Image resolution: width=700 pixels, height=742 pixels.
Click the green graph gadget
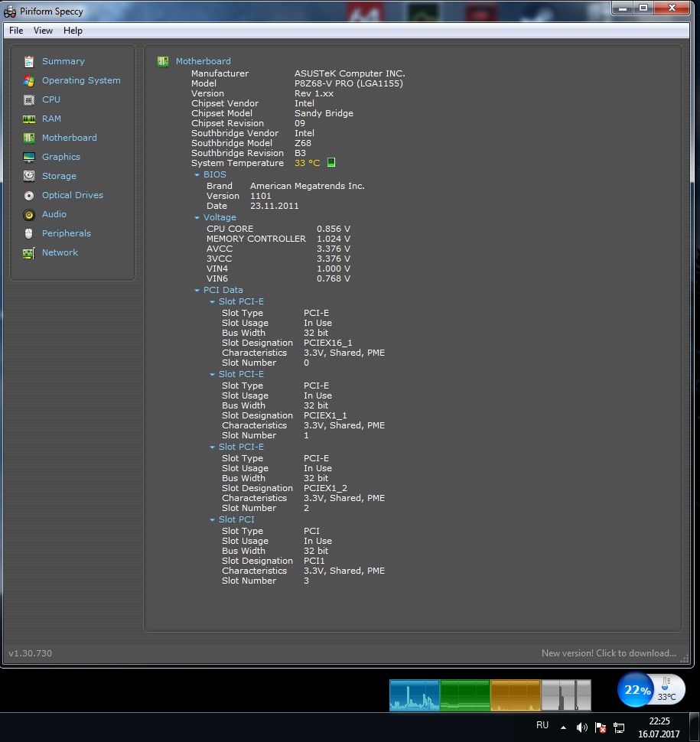click(x=465, y=695)
